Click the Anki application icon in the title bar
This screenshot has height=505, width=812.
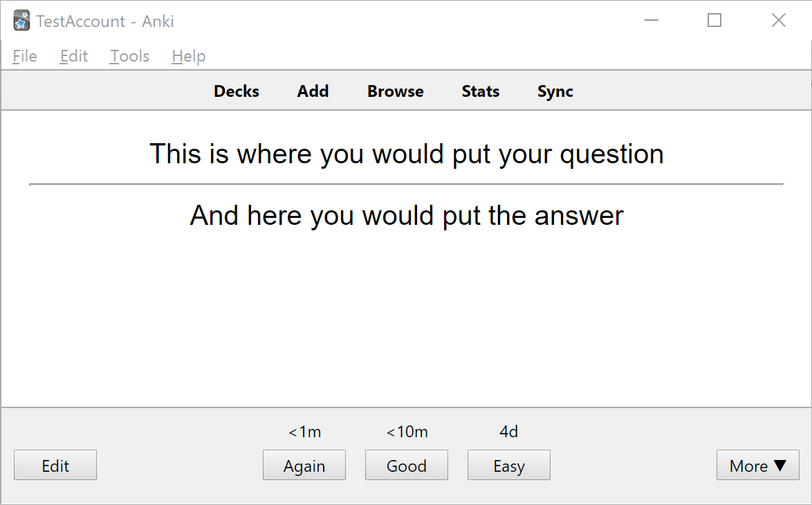[x=21, y=21]
